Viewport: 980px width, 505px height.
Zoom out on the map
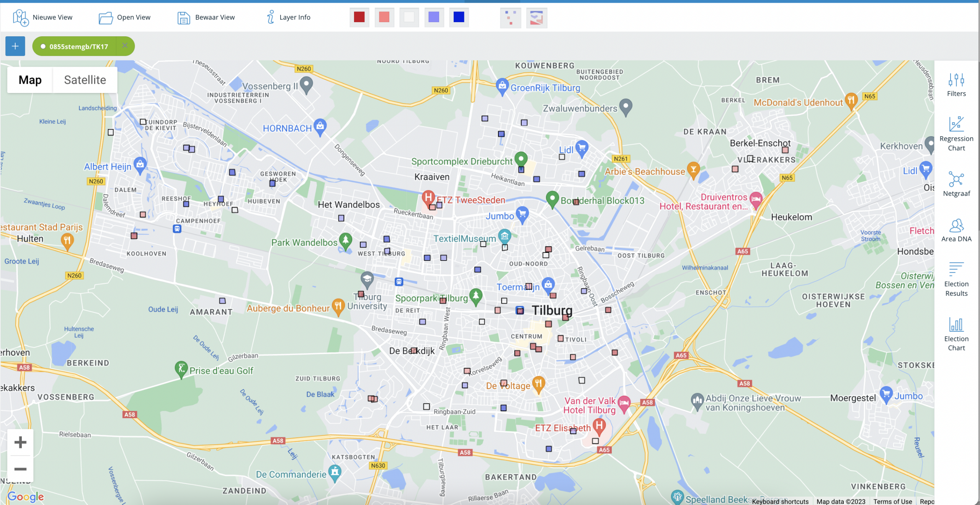20,469
